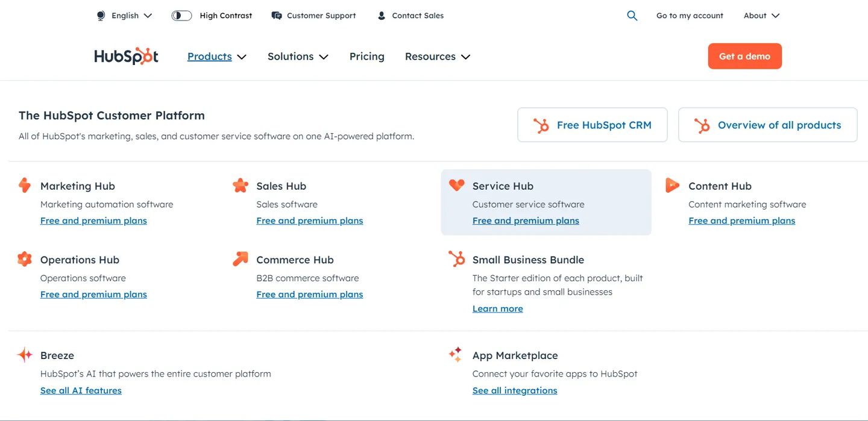868x421 pixels.
Task: Expand the About dropdown
Action: tap(761, 16)
